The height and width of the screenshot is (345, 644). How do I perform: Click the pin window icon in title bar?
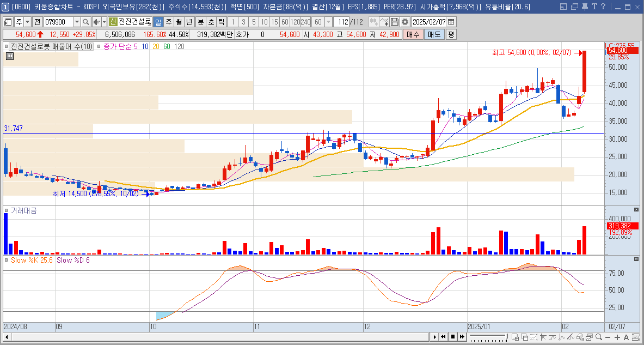click(585, 6)
